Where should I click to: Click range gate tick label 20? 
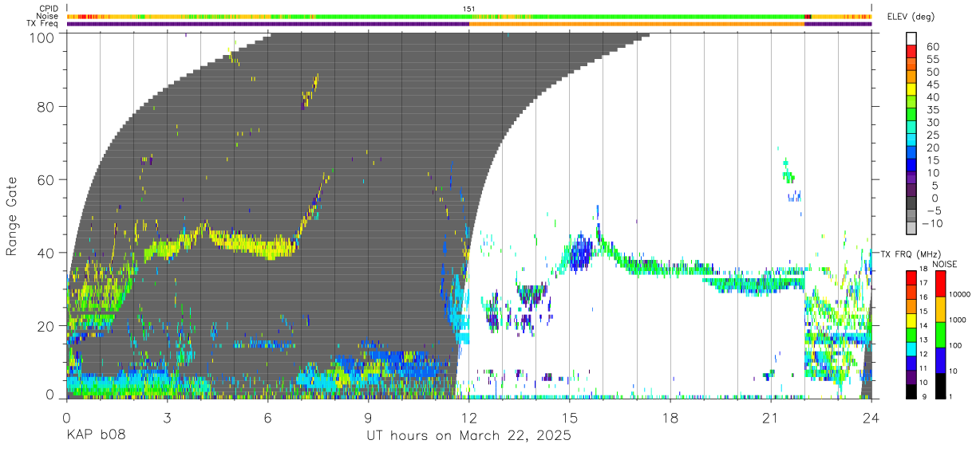pos(48,326)
